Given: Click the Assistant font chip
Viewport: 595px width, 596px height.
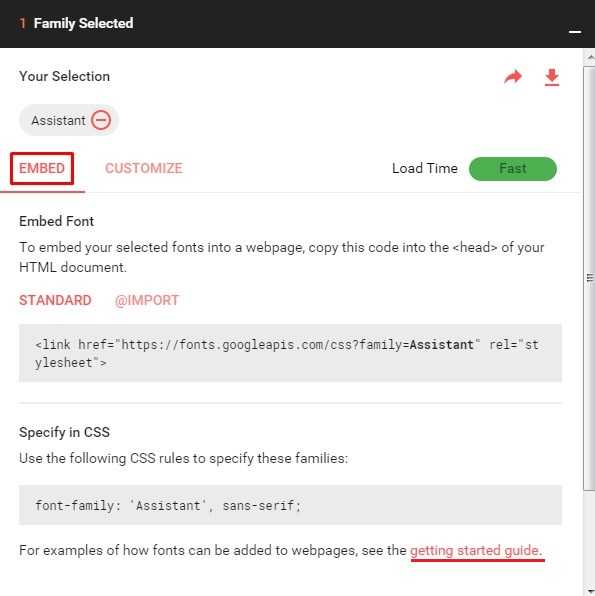Looking at the screenshot, I should coord(69,120).
